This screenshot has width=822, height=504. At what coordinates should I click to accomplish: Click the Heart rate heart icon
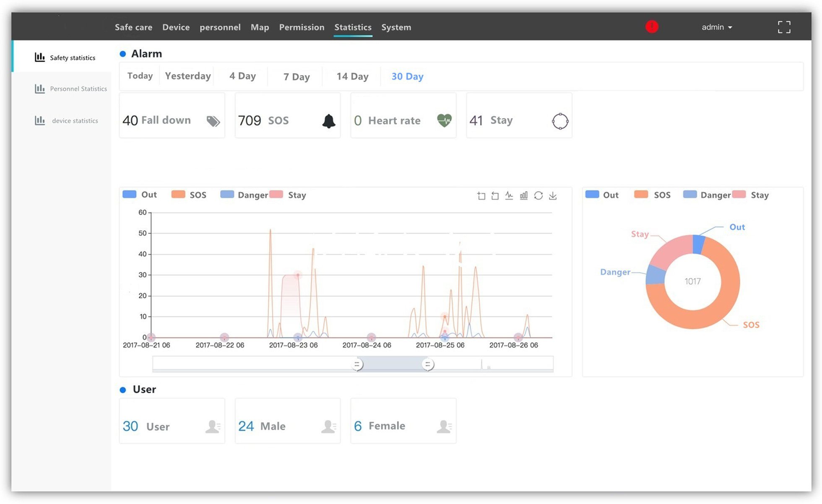click(x=445, y=121)
